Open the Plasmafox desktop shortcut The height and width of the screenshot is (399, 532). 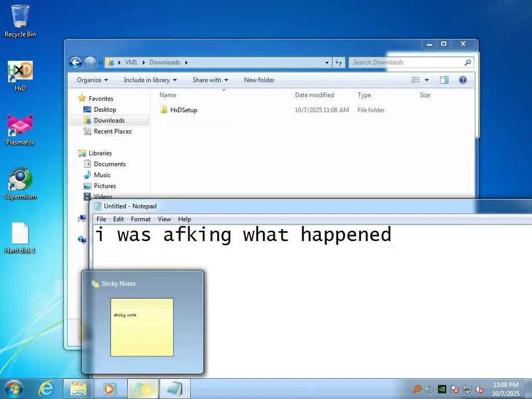(20, 130)
